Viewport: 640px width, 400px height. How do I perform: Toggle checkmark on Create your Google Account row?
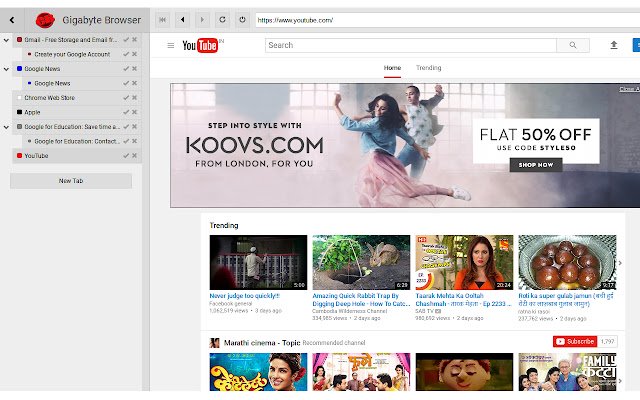126,54
